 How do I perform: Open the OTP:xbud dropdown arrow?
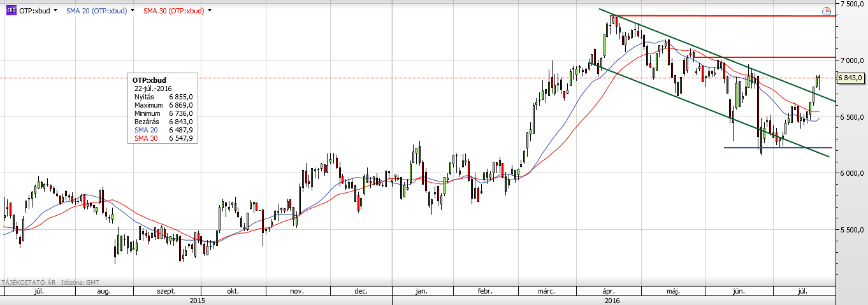[55, 11]
